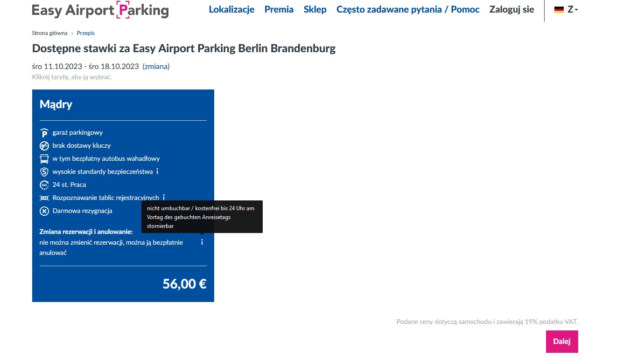Viewport: 637px width, 364px height.
Task: Click the parking garage P icon
Action: (x=44, y=133)
